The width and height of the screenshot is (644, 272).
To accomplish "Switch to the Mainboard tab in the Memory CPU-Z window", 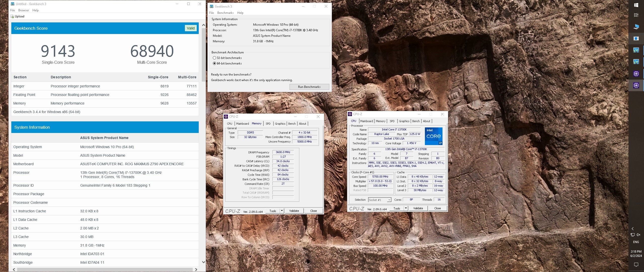I will click(243, 124).
